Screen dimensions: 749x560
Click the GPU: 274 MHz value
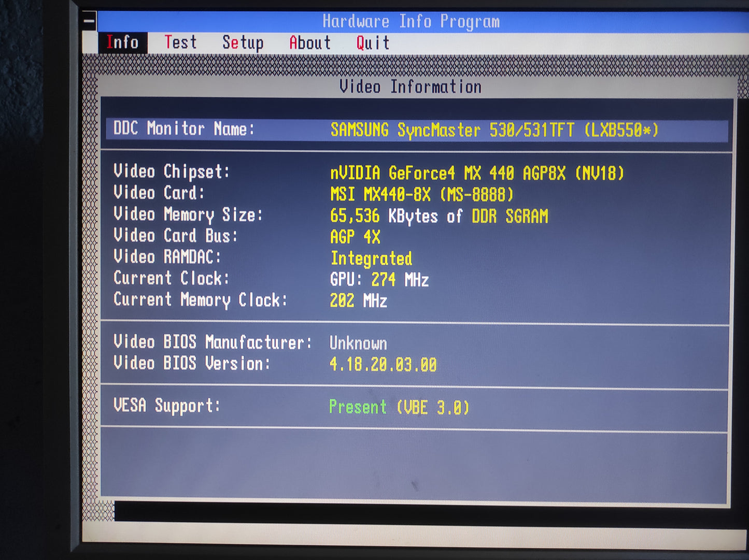(379, 280)
